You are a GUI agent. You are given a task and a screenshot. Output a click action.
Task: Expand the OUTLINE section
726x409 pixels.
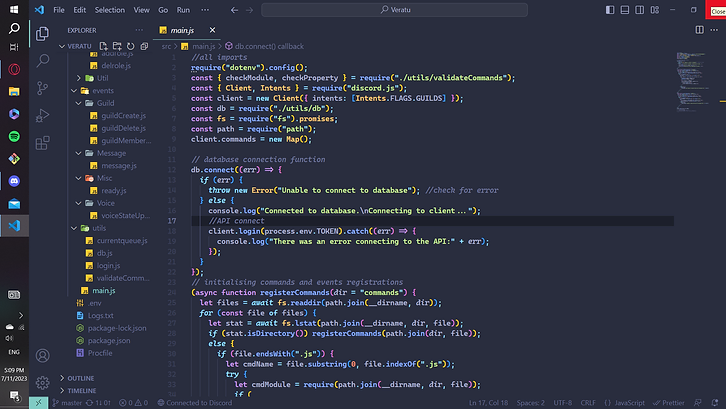coord(81,378)
